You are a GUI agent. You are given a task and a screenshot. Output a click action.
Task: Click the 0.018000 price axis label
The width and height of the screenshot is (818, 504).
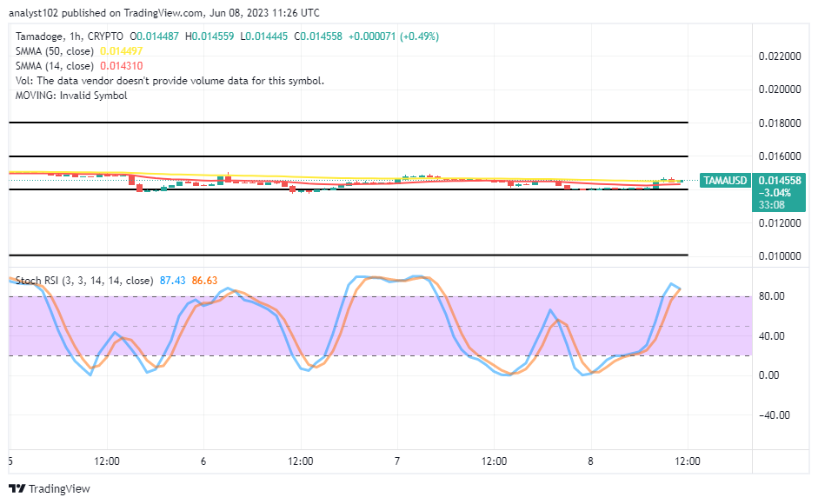pos(780,123)
